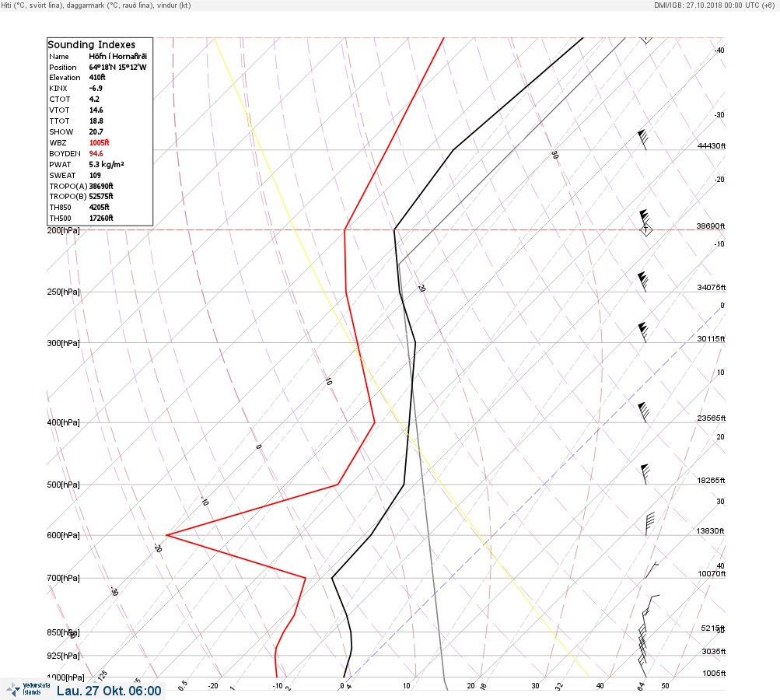Image resolution: width=780 pixels, height=700 pixels.
Task: Click the dew point line point at 400 hPa
Action: click(x=375, y=423)
